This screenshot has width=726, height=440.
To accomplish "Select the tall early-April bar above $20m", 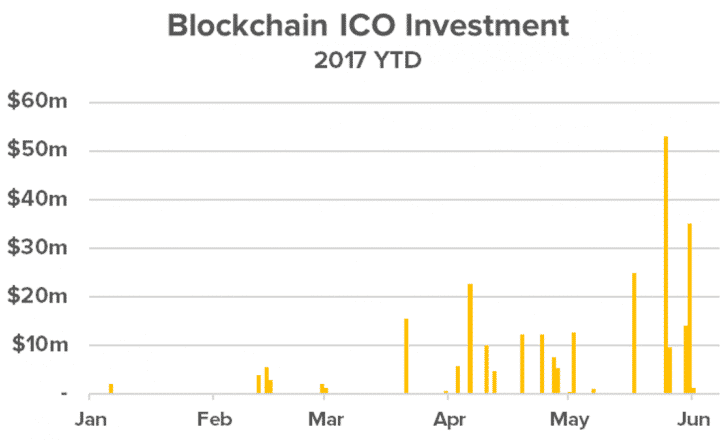I will (470, 339).
